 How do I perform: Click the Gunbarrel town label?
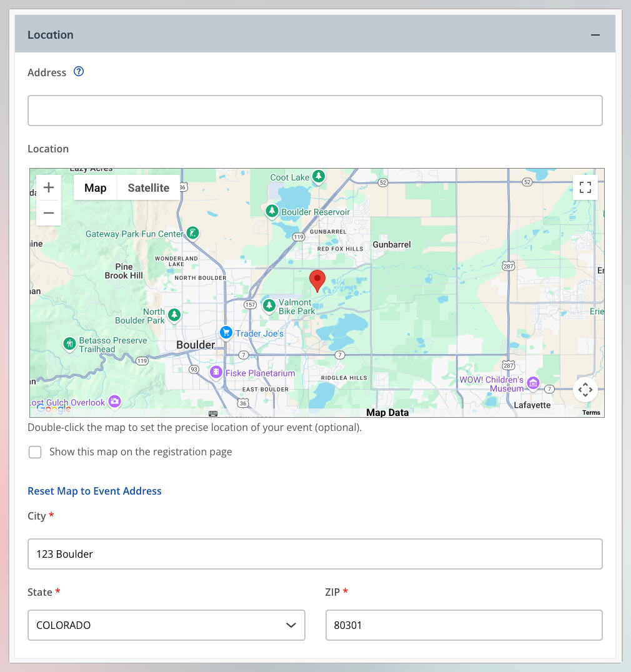tap(392, 245)
